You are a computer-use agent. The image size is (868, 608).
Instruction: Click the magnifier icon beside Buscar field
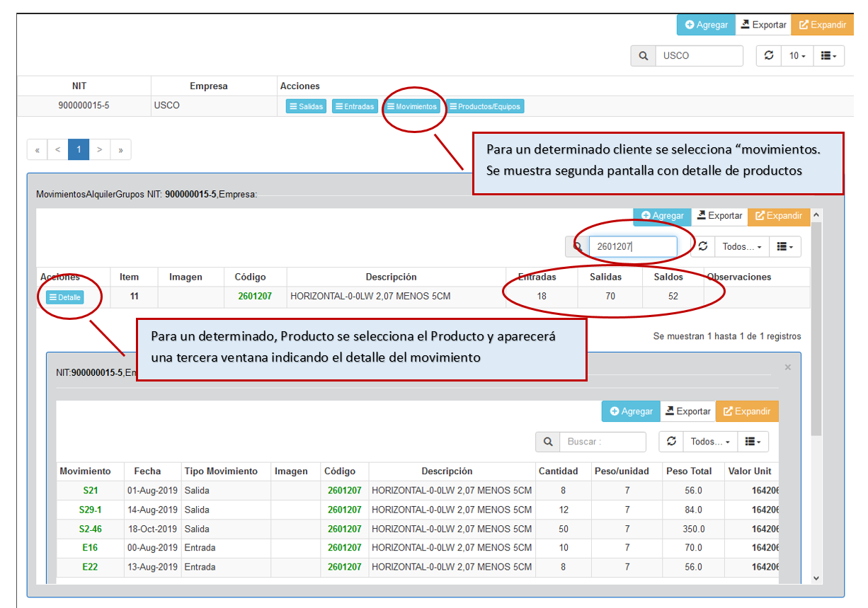(x=548, y=442)
